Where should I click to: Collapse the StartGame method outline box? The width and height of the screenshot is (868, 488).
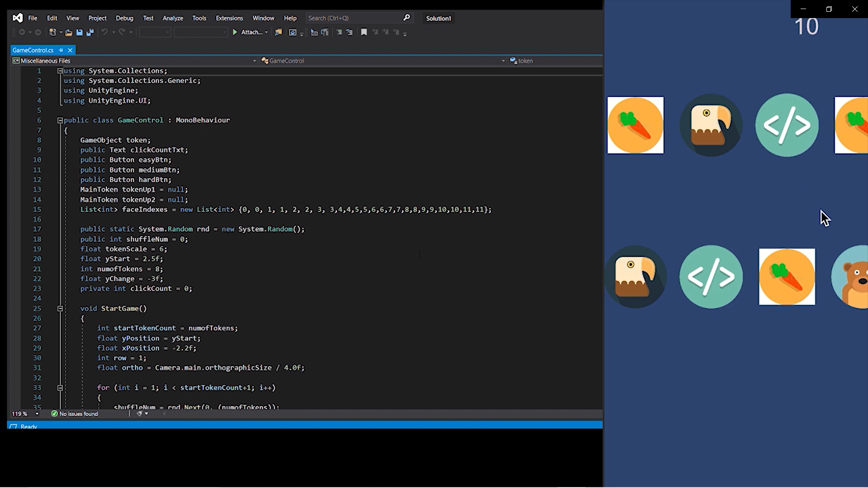(60, 309)
